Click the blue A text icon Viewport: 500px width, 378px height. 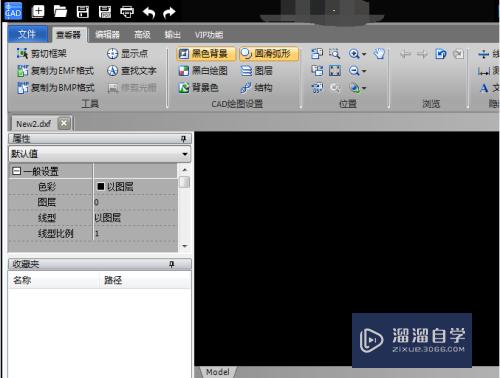click(x=484, y=88)
